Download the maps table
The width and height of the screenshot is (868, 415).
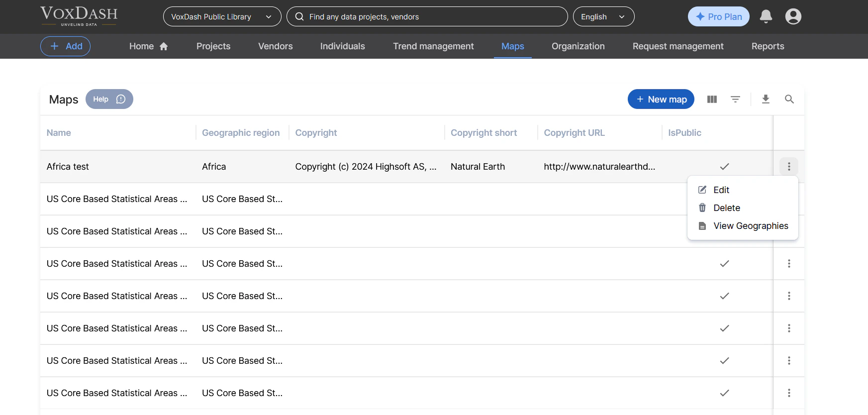(x=766, y=99)
